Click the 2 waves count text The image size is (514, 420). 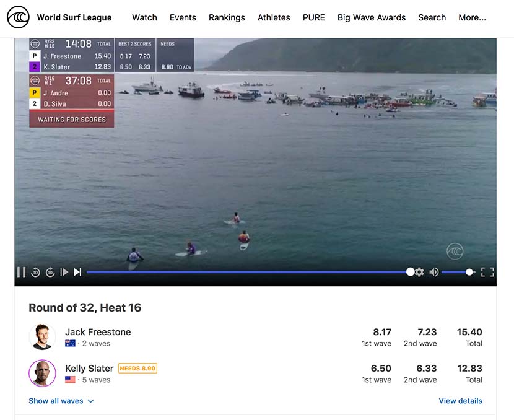(96, 343)
